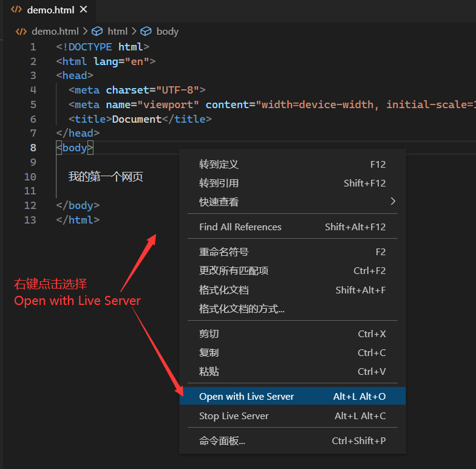Image resolution: width=476 pixels, height=469 pixels.
Task: Choose 重命名符号 in the context menu
Action: click(x=223, y=252)
